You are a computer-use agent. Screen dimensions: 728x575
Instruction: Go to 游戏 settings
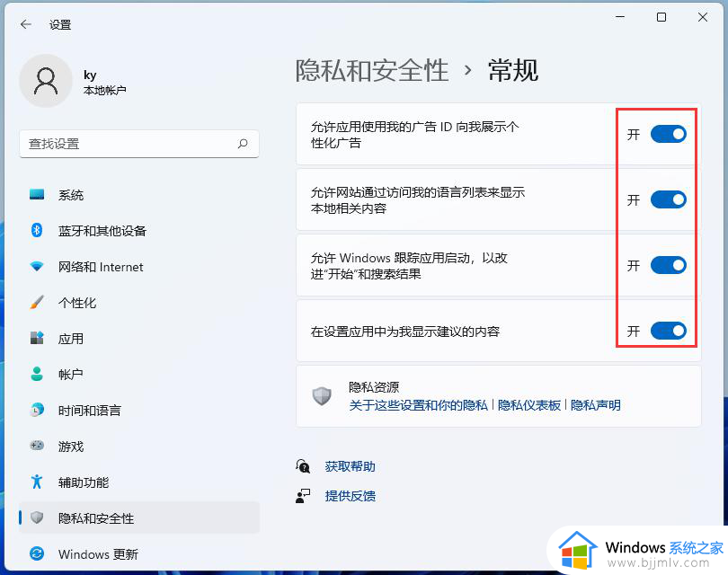tap(139, 446)
